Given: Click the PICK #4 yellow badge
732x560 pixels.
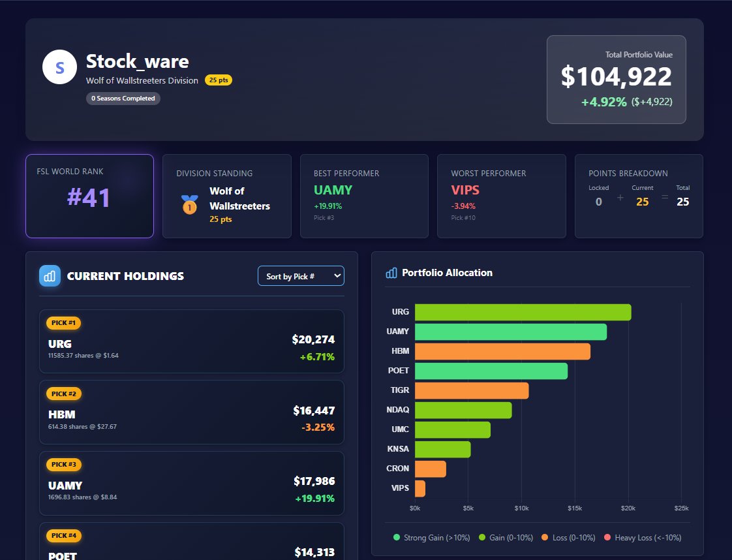Looking at the screenshot, I should (x=64, y=536).
